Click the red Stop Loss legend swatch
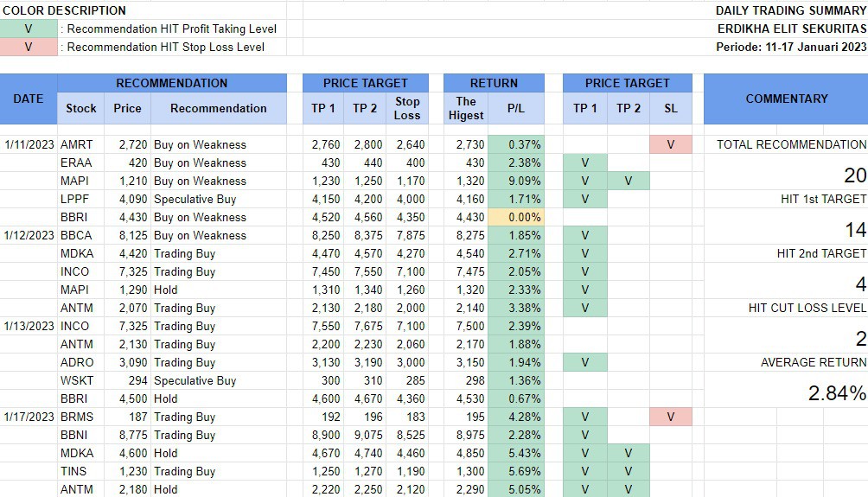868x497 pixels. [x=29, y=47]
